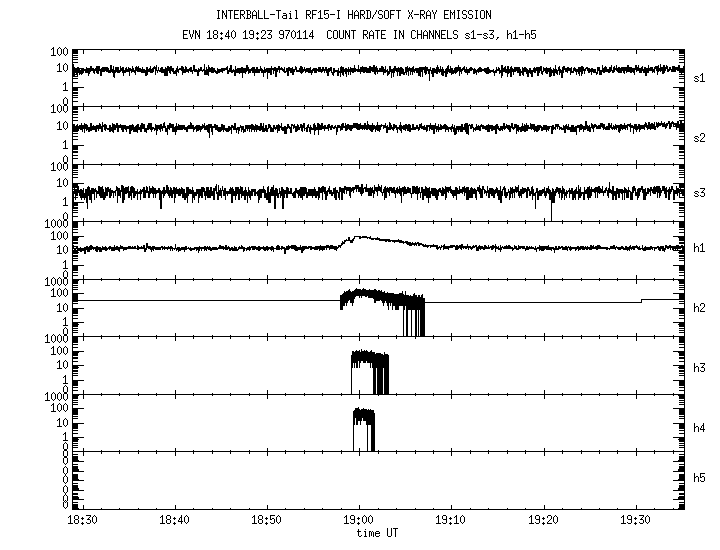Select the 18:50 tick label
Image resolution: width=720 pixels, height=550 pixels.
click(266, 521)
